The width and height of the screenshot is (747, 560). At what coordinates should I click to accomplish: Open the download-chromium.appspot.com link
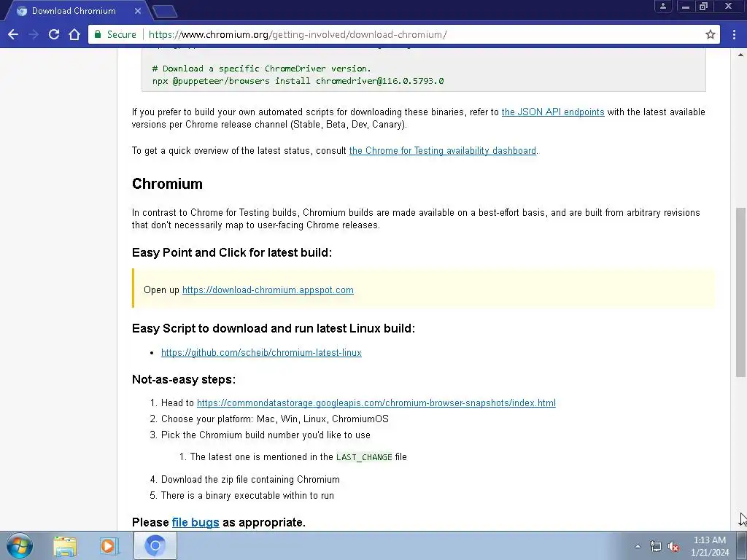click(x=268, y=290)
